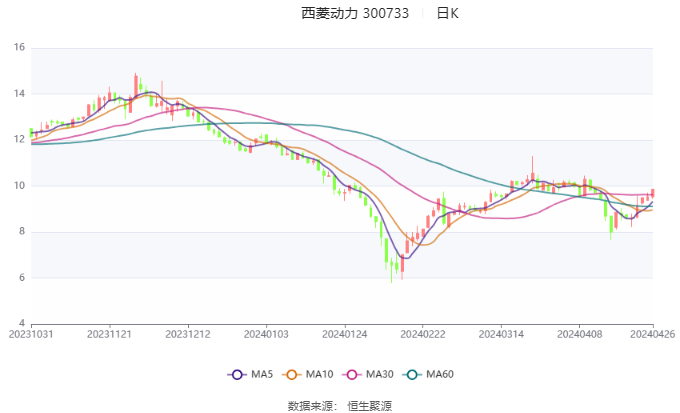Select the 20240314 date axis label
Viewport: 680px width, 413px height.
(x=501, y=334)
